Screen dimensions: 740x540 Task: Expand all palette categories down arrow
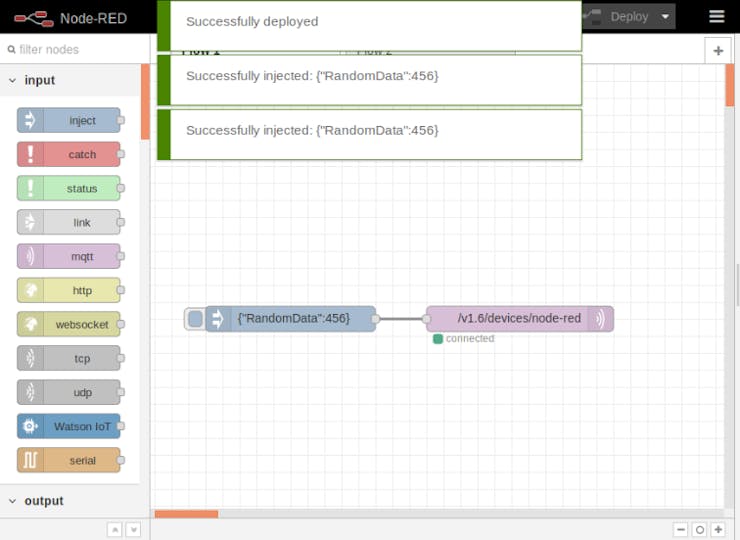tap(134, 530)
